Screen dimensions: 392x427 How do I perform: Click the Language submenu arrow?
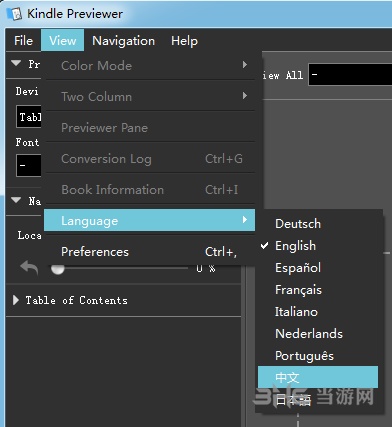[245, 219]
